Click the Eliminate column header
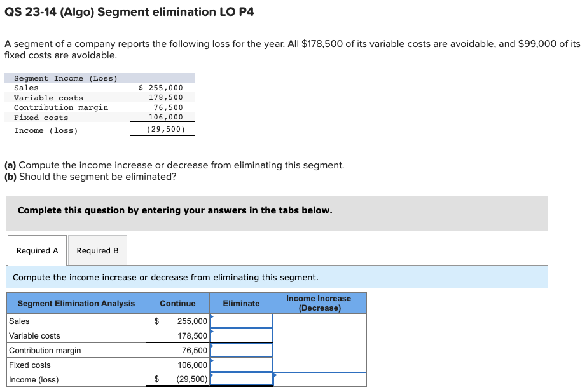Viewport: 587px width, 392px height. pyautogui.click(x=240, y=303)
